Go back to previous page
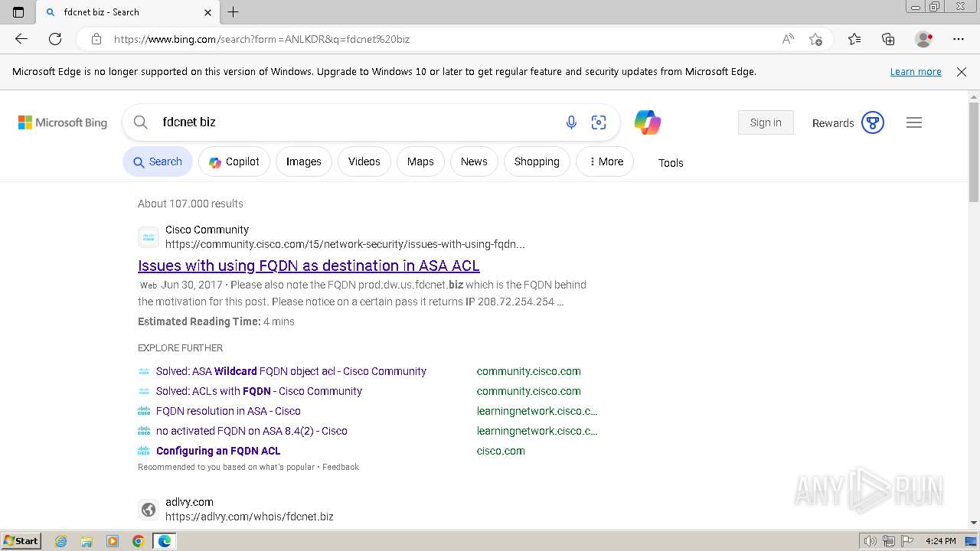Screen dimensions: 980x551 [x=21, y=39]
